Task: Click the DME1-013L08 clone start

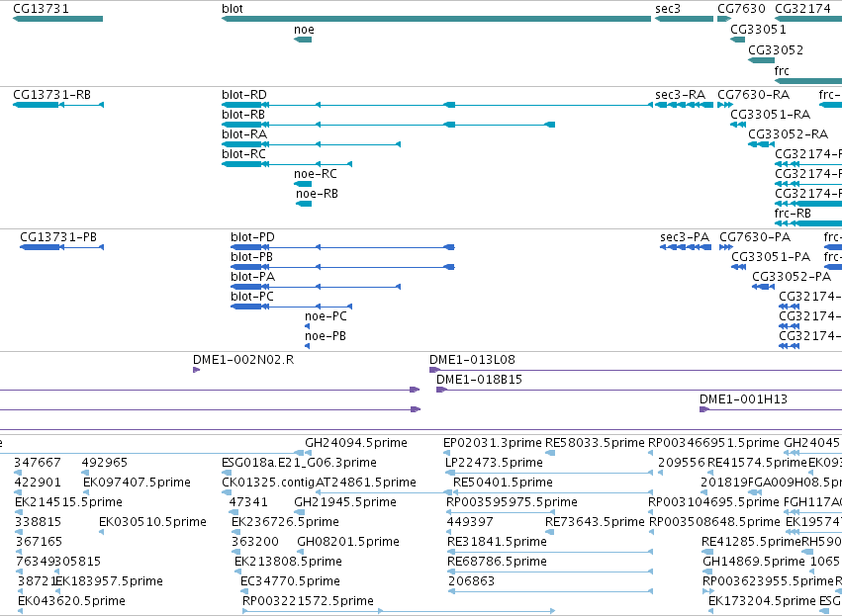Action: point(435,370)
